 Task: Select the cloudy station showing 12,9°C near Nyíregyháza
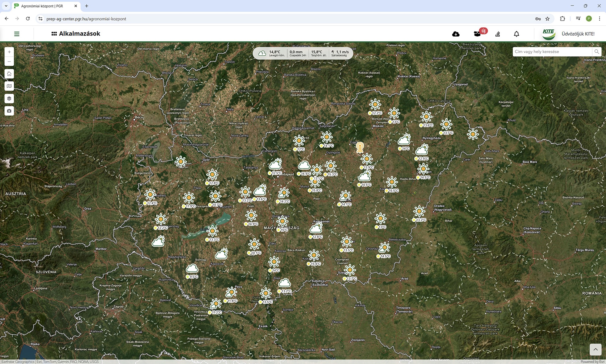pos(422,150)
